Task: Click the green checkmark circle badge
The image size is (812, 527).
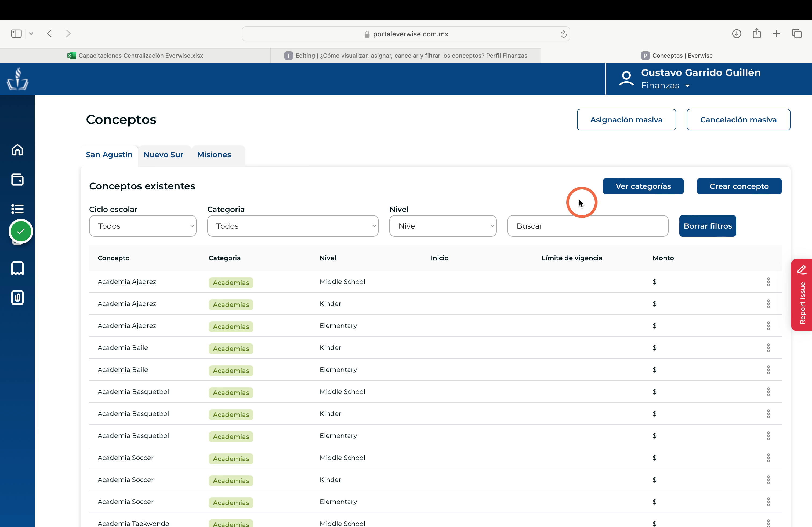Action: pos(21,232)
